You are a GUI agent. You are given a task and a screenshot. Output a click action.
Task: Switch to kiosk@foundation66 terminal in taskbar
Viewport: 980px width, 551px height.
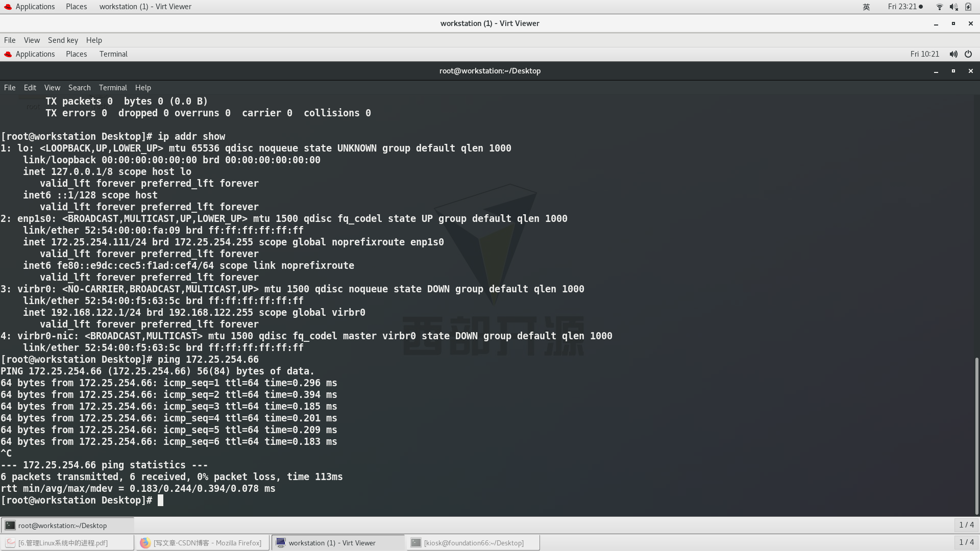pos(473,543)
